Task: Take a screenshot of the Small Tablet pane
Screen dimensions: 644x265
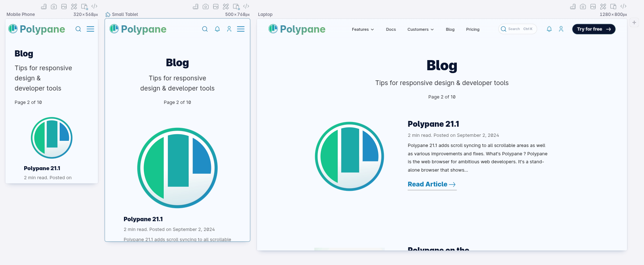Action: [x=206, y=7]
